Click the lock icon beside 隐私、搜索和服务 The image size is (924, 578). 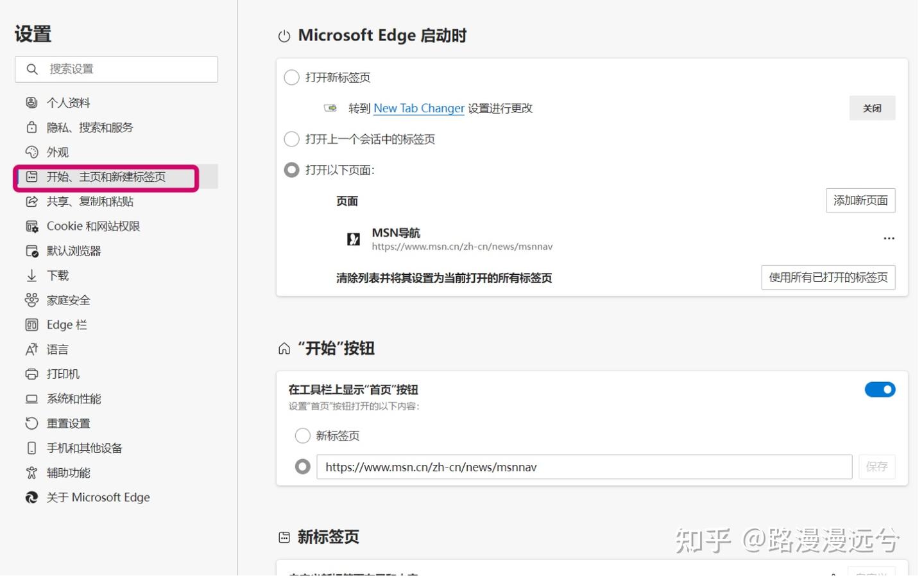pos(31,127)
